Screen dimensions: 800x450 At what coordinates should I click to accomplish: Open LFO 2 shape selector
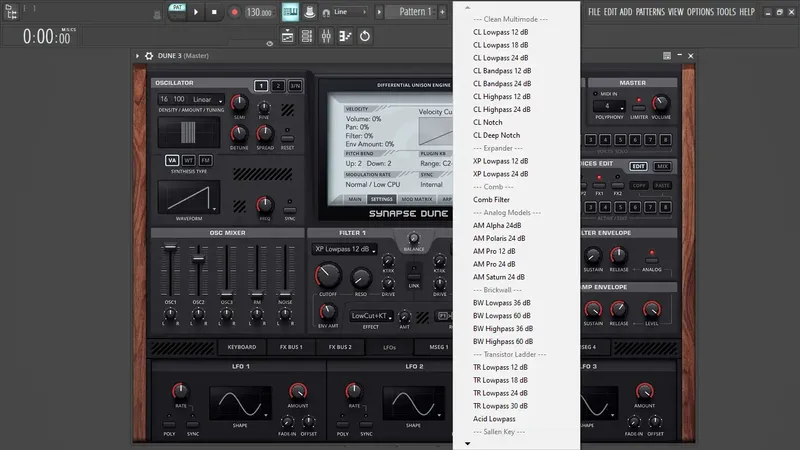pyautogui.click(x=413, y=403)
